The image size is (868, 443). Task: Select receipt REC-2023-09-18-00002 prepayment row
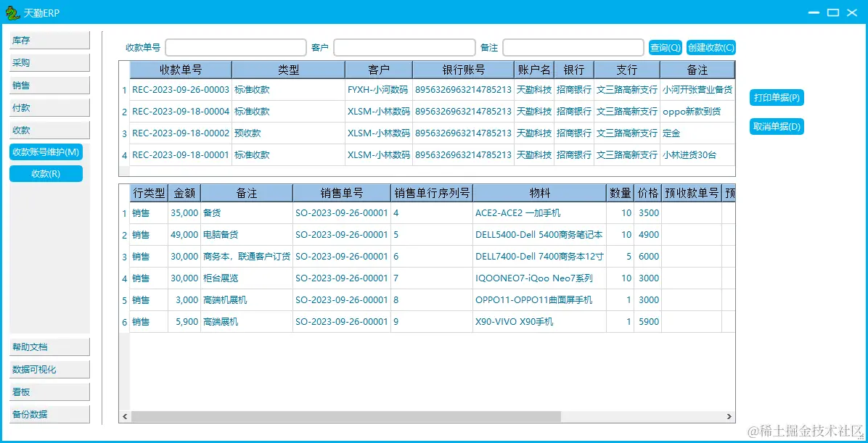click(290, 133)
